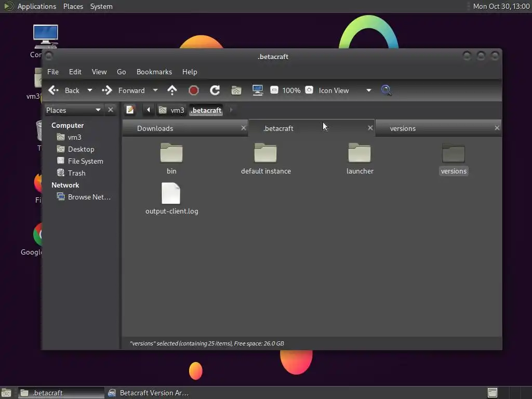Select the default instance folder
532x399 pixels.
pos(265,158)
